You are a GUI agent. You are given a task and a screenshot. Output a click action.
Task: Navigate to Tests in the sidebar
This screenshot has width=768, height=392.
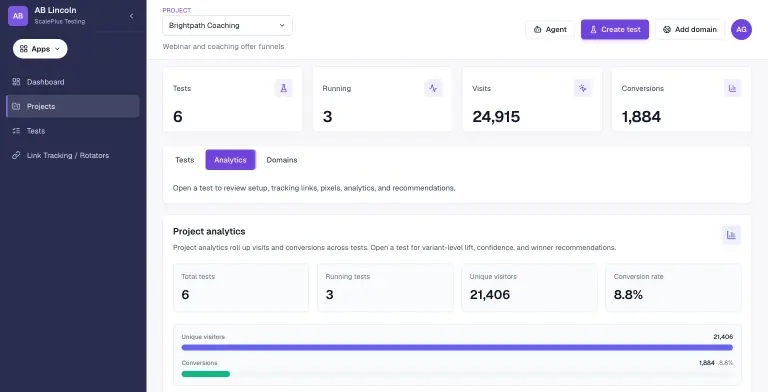pyautogui.click(x=72, y=131)
